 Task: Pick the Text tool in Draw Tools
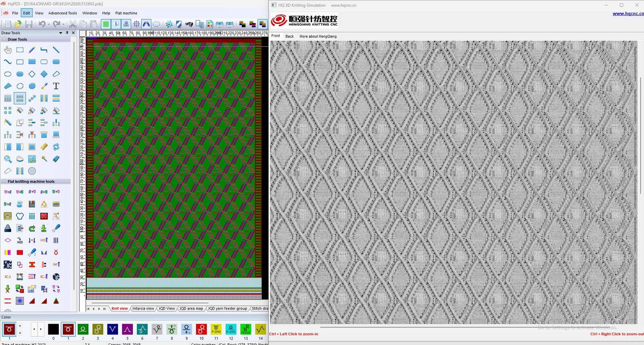click(56, 86)
